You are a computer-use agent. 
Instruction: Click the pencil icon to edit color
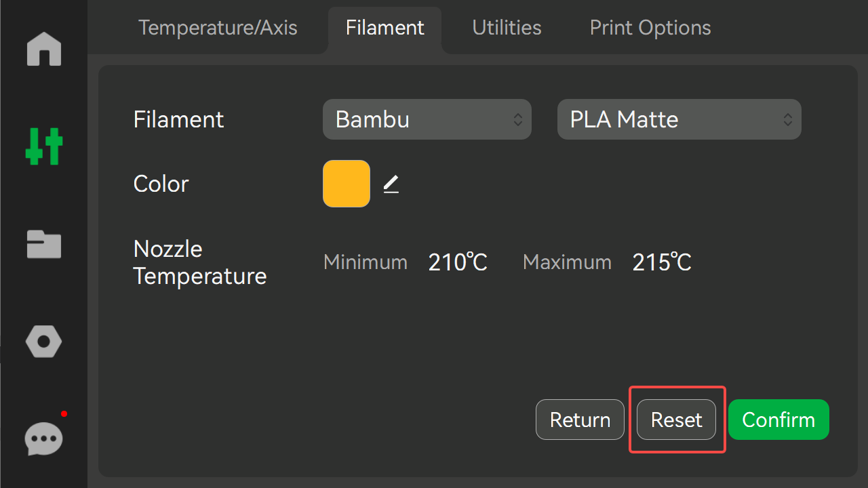391,184
